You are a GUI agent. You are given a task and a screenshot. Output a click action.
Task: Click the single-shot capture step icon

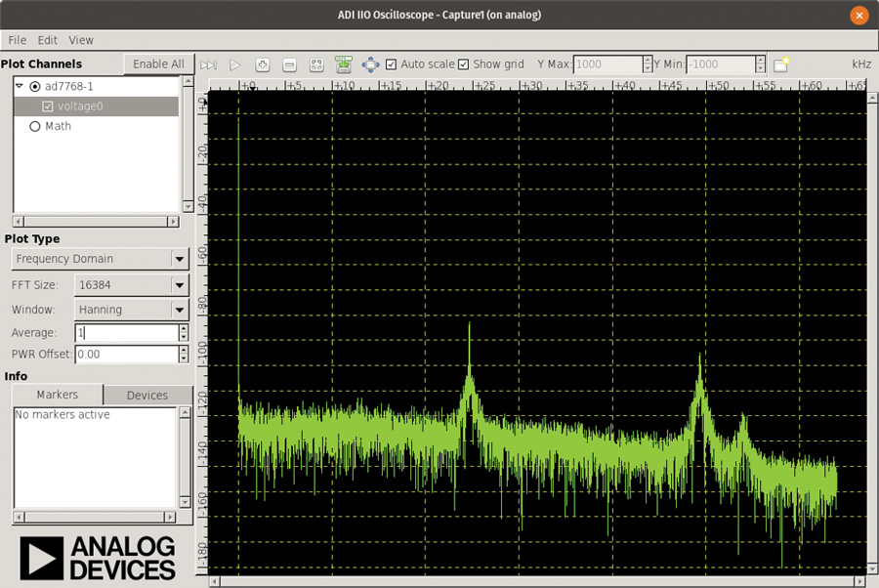coord(209,64)
